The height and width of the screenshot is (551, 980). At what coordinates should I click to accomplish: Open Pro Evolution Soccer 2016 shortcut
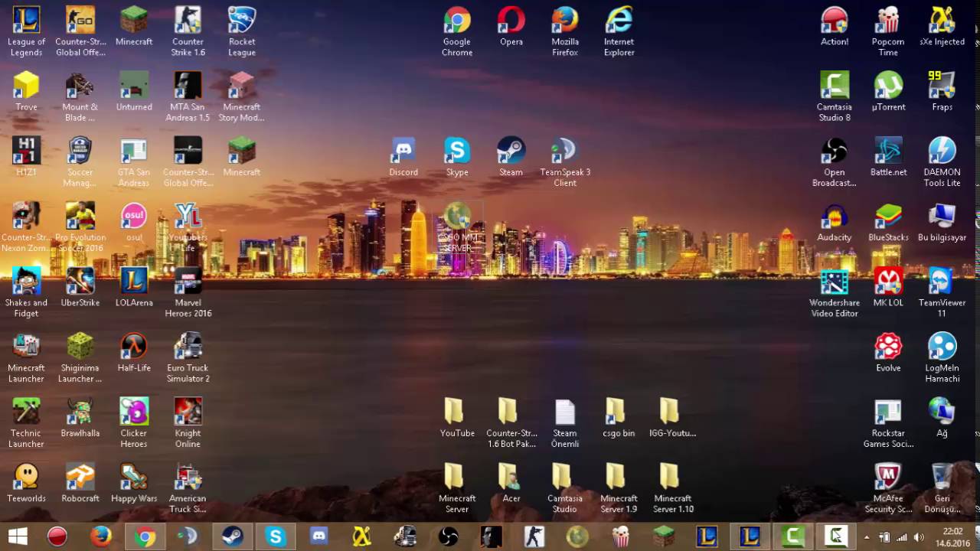[80, 227]
